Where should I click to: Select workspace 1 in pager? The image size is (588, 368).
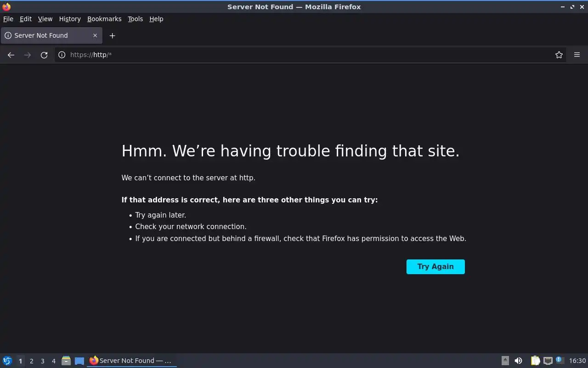click(20, 361)
